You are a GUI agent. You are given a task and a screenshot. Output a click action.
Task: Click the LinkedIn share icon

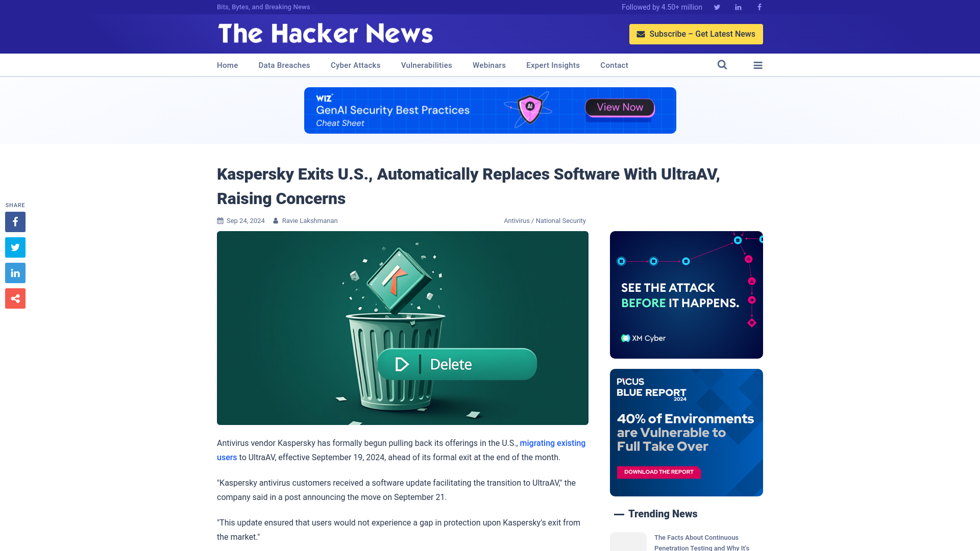tap(15, 272)
